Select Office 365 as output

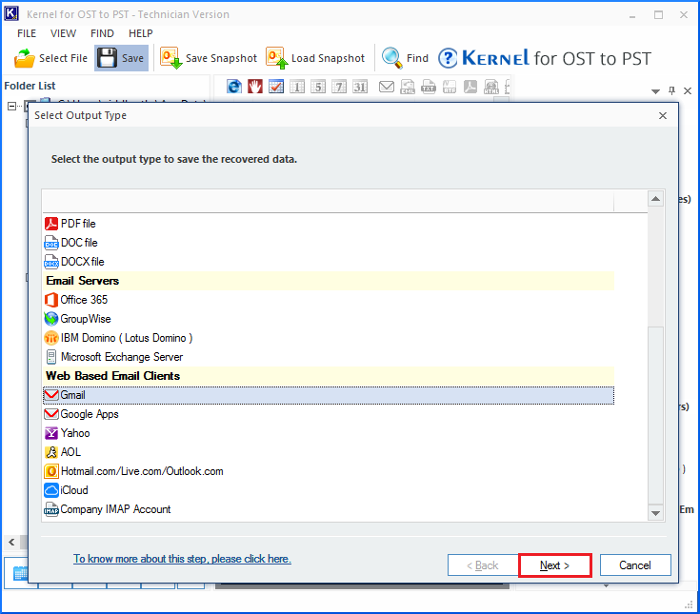tap(329, 300)
